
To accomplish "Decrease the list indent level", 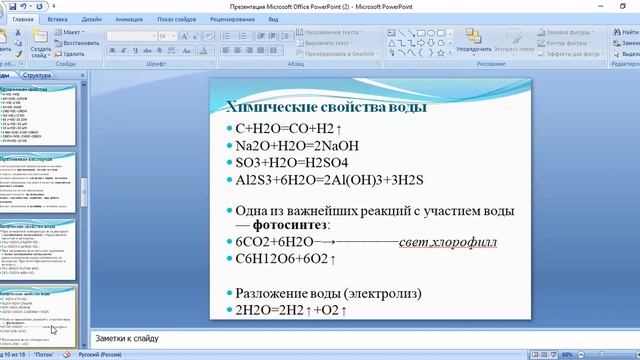I will point(261,36).
